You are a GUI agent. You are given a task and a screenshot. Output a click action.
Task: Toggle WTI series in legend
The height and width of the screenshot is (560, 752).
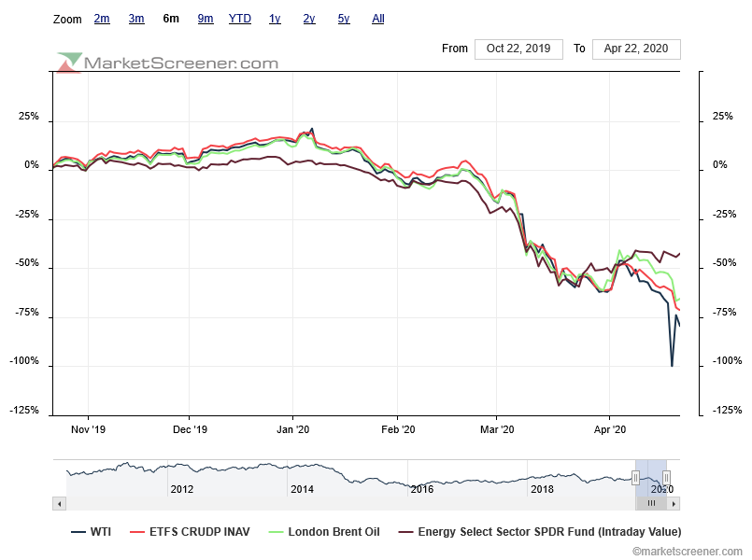click(91, 532)
